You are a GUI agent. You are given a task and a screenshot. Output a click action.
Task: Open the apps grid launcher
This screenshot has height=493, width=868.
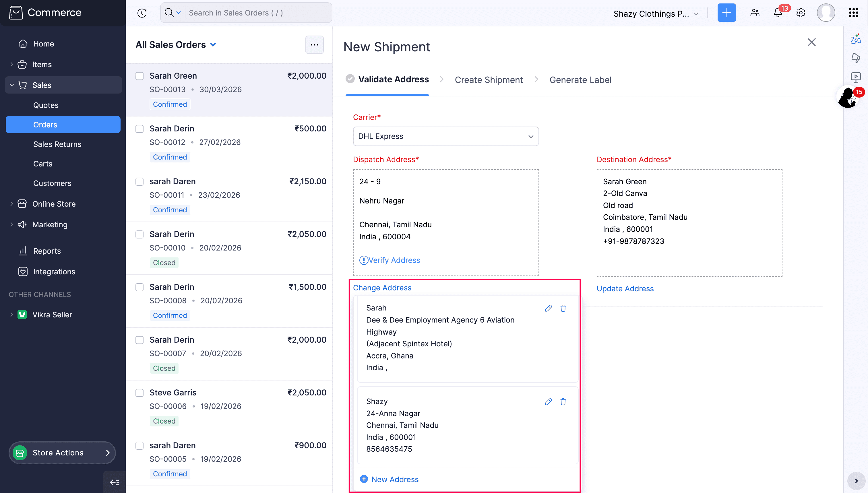[x=853, y=13]
